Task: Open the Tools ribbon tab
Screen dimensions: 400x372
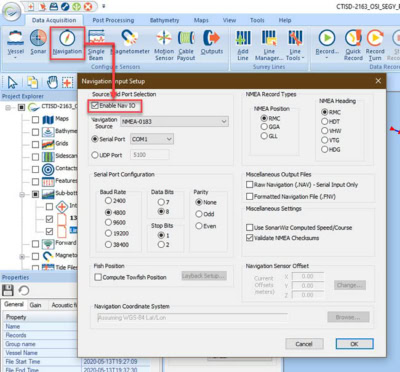Action: click(x=257, y=20)
